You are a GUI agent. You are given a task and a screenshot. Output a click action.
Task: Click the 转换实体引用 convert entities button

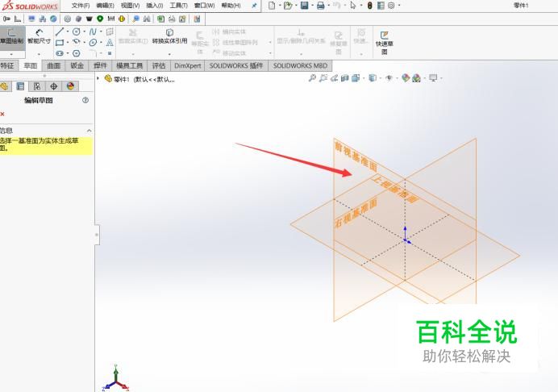(169, 36)
